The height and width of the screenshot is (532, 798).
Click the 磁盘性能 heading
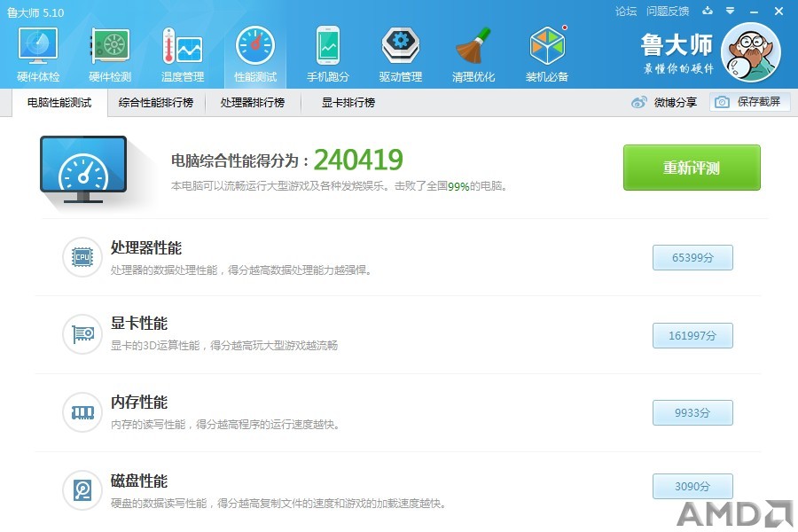click(x=139, y=481)
